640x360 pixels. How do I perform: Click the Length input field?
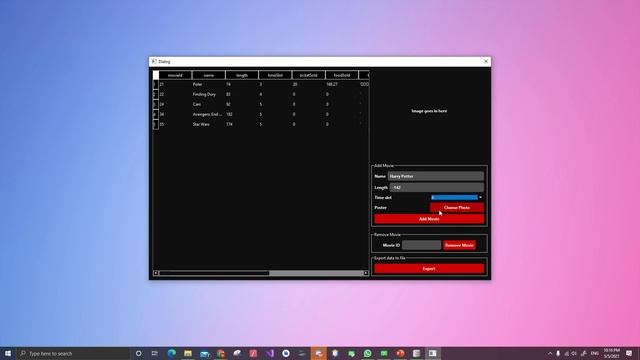tap(437, 188)
